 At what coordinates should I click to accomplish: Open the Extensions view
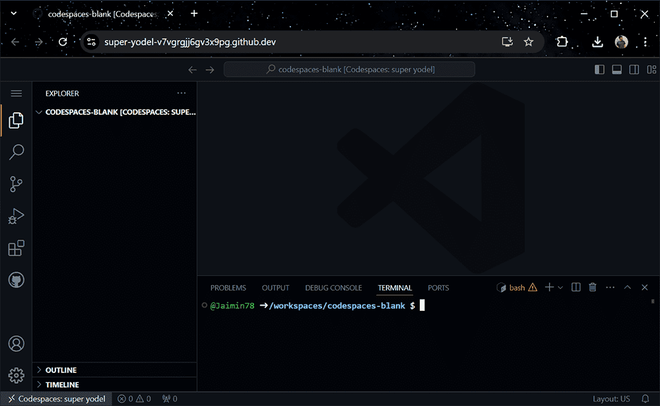pos(16,248)
